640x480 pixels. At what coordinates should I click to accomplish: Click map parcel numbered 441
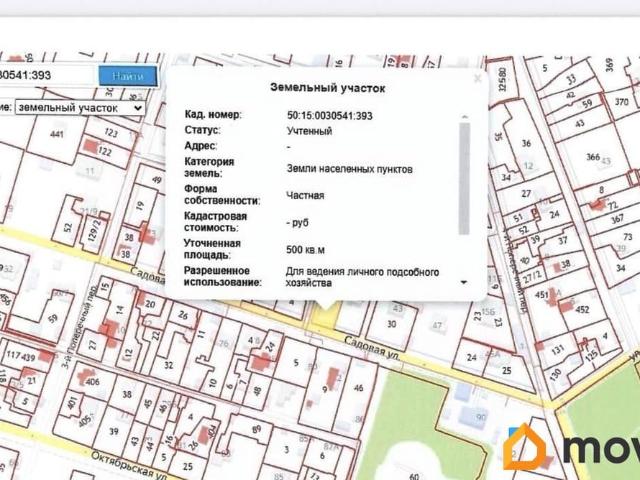click(x=57, y=133)
